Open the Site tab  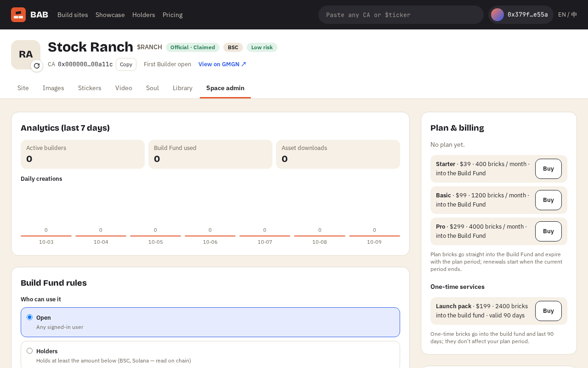[23, 88]
